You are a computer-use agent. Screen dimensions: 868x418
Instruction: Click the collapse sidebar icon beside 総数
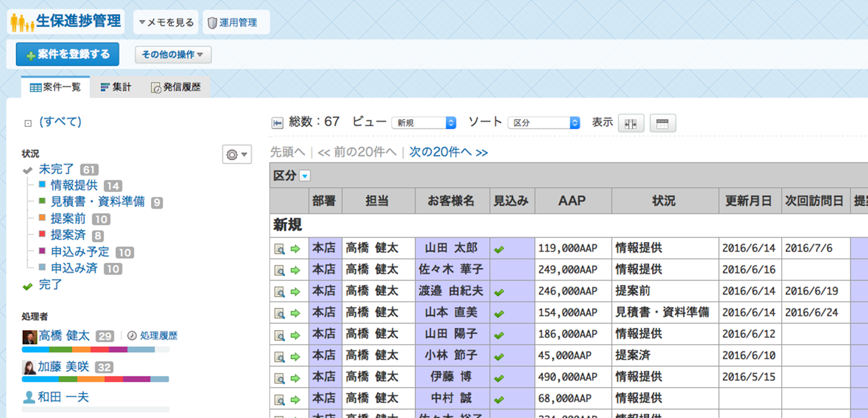pyautogui.click(x=277, y=123)
